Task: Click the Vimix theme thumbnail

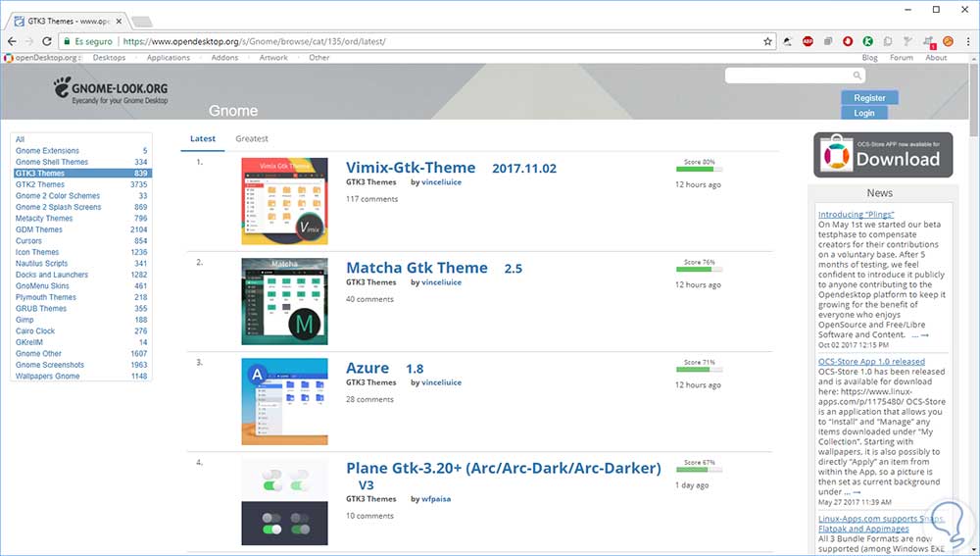Action: (x=284, y=201)
